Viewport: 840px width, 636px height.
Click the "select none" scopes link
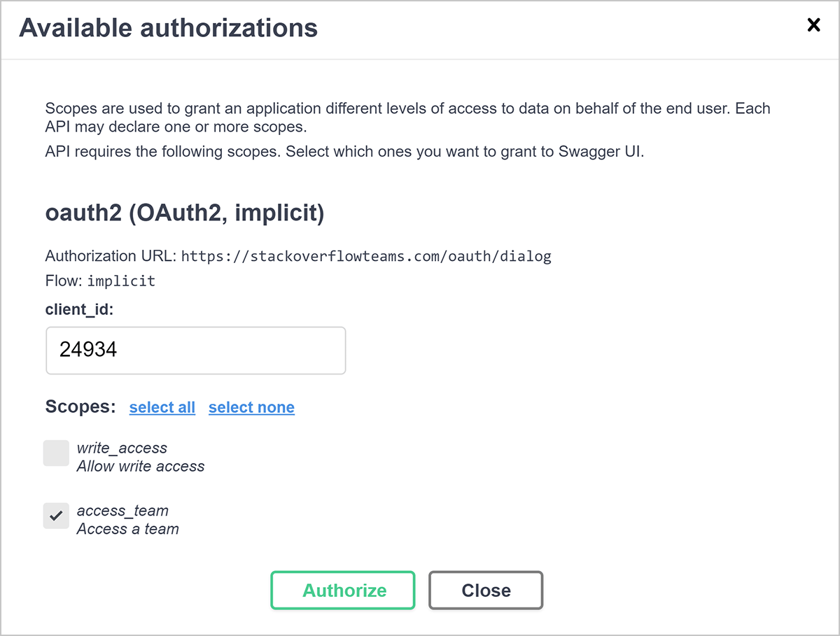[251, 407]
